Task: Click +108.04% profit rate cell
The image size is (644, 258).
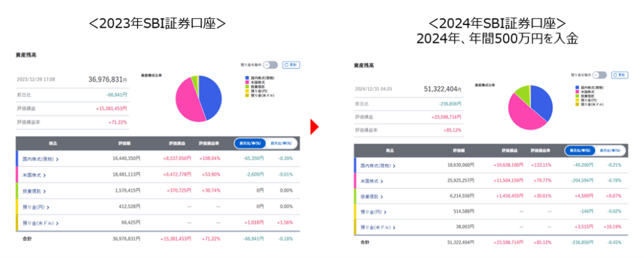Action: coord(210,159)
